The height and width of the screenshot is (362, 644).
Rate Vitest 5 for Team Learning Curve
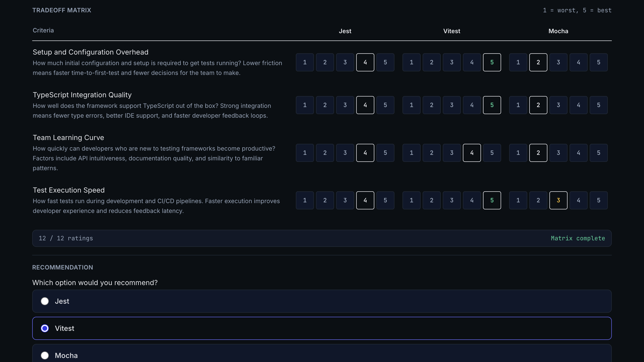(492, 153)
